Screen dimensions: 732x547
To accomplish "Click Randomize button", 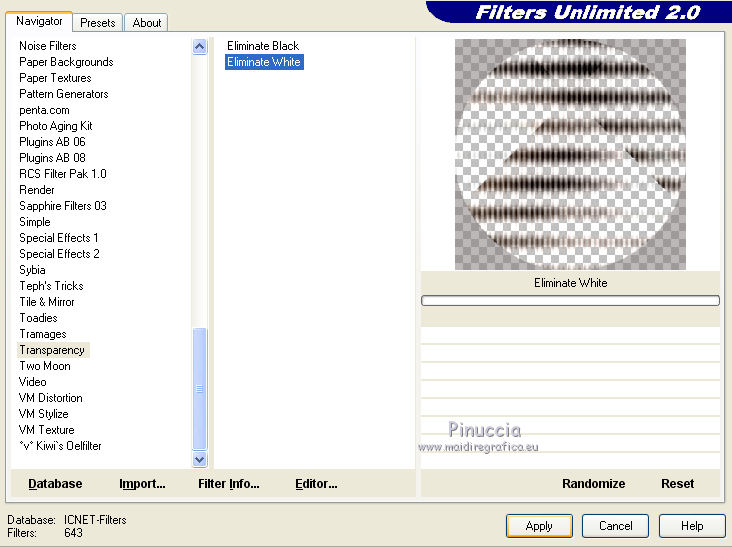I will pos(593,484).
